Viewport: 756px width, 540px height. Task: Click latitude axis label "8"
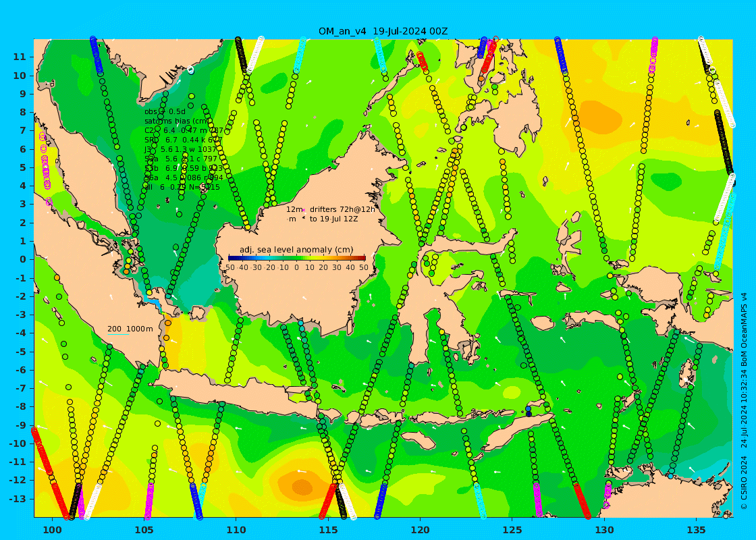[23, 112]
